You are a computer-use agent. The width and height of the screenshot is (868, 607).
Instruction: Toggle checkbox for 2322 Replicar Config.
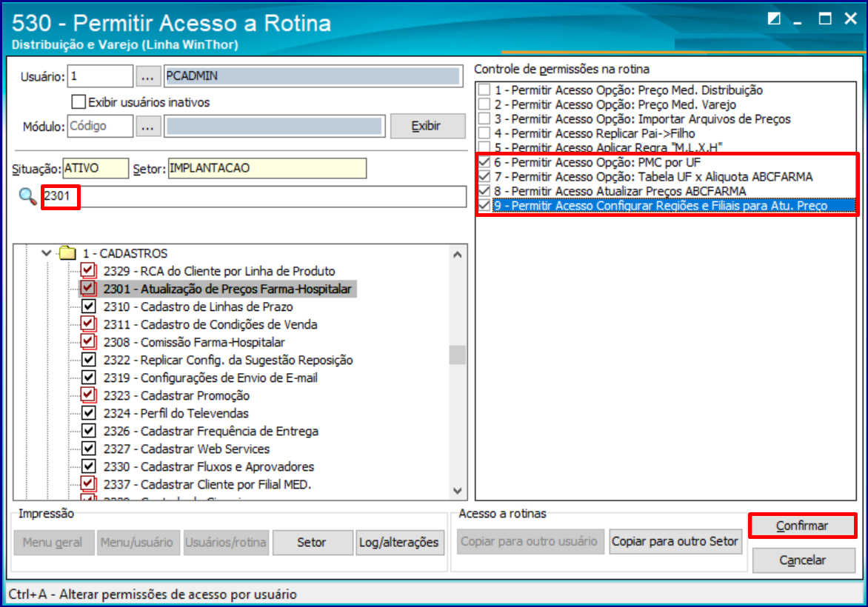pyautogui.click(x=88, y=359)
